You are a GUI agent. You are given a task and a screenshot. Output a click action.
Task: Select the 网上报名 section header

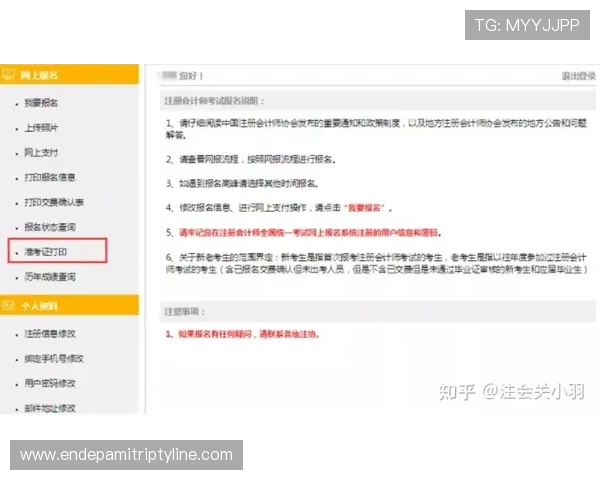(69, 74)
